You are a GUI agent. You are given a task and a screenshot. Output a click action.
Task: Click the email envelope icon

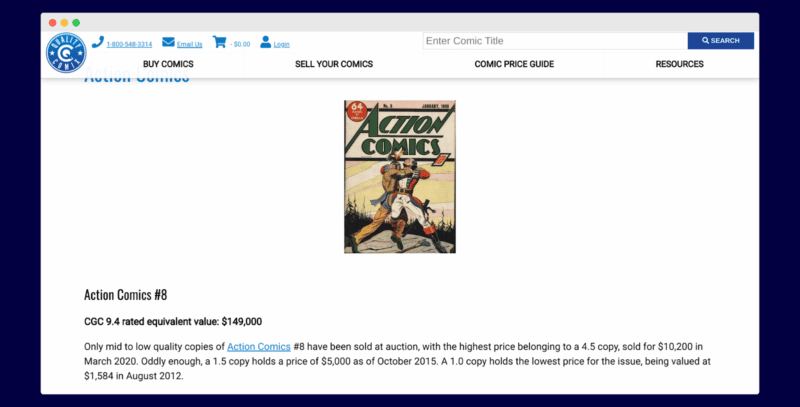168,42
